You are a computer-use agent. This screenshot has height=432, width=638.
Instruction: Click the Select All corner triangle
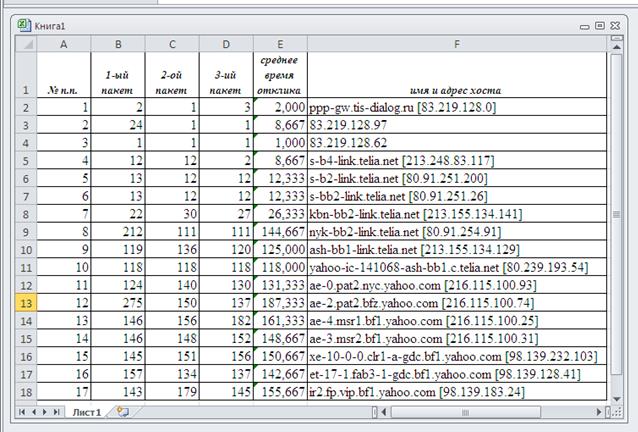[x=27, y=44]
